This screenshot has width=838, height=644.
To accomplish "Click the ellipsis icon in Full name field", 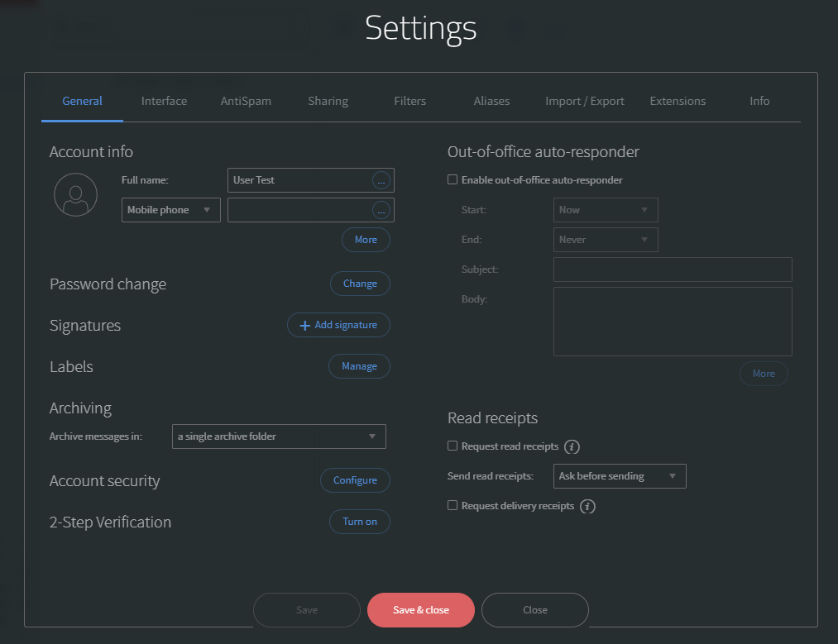I will 381,180.
